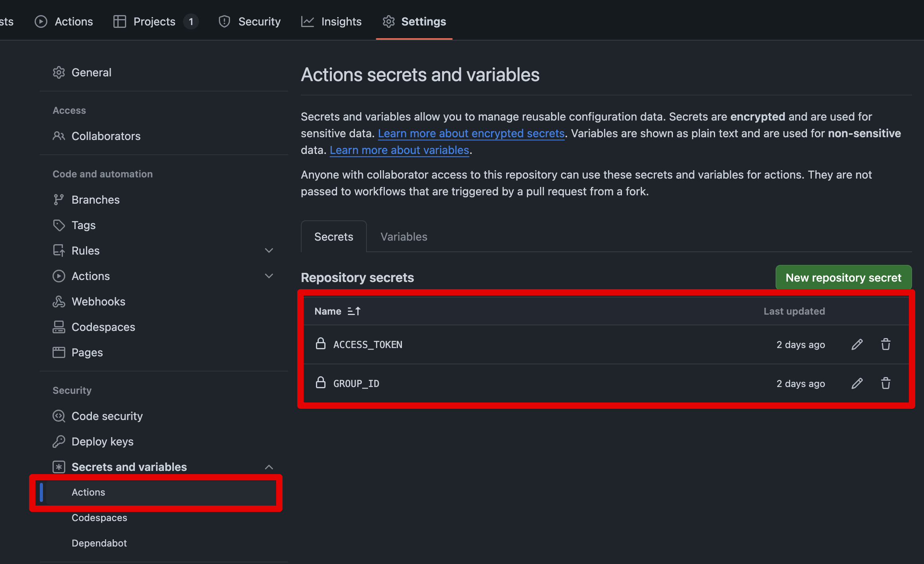Screen dimensions: 924x564
Task: Open the Collaborators settings page
Action: pyautogui.click(x=106, y=136)
